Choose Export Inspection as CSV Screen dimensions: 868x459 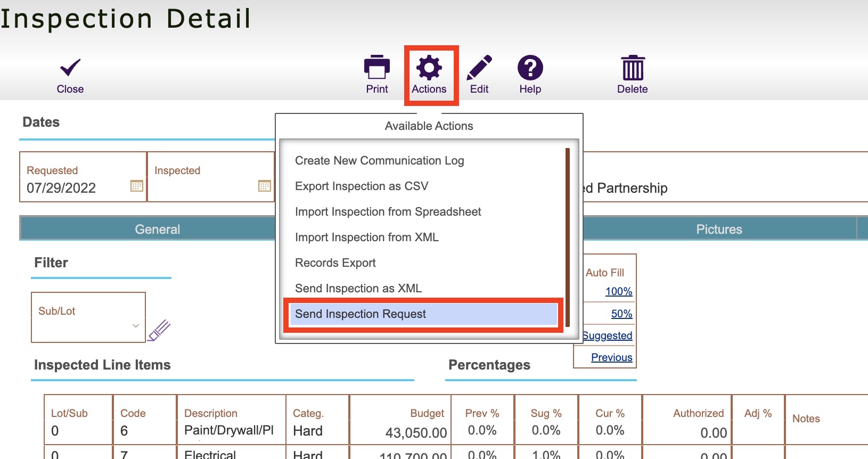point(362,186)
